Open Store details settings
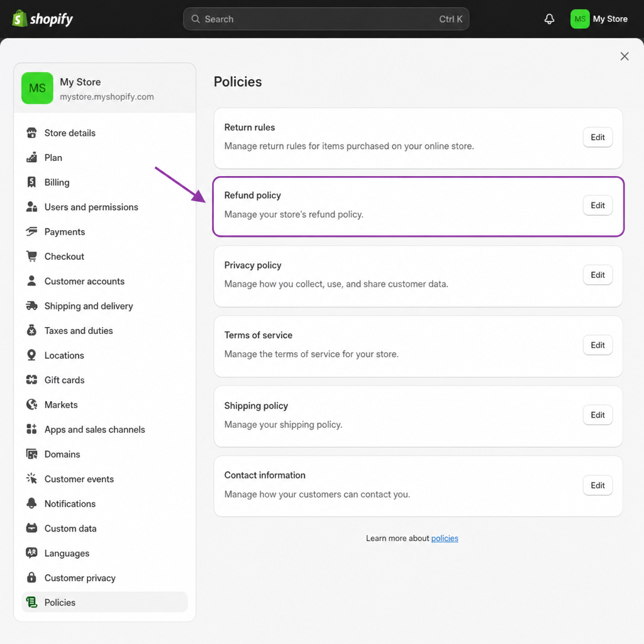This screenshot has width=644, height=644. (x=105, y=133)
